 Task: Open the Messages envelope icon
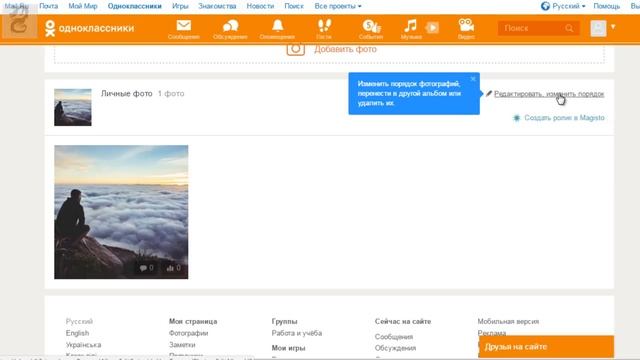click(184, 26)
